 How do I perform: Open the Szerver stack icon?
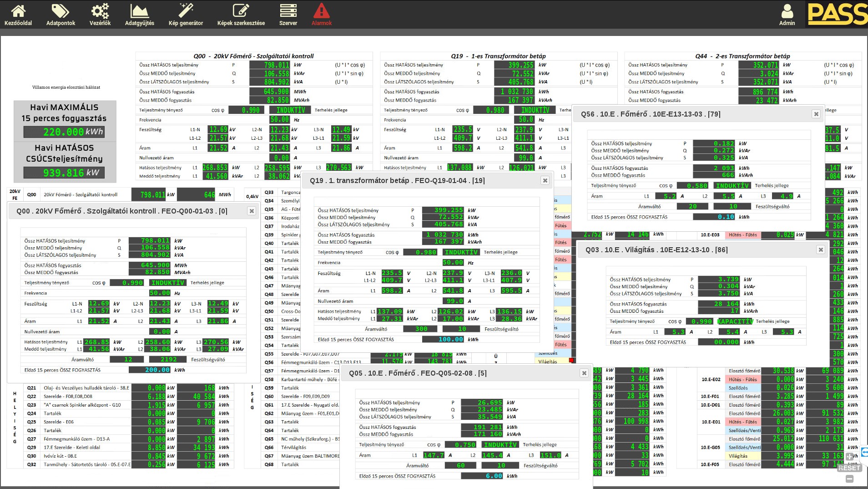click(x=288, y=15)
